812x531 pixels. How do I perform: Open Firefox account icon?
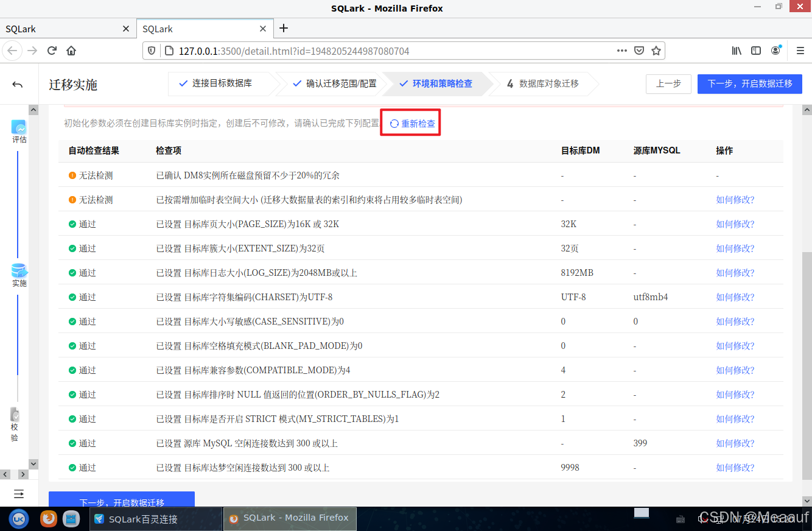[x=775, y=51]
